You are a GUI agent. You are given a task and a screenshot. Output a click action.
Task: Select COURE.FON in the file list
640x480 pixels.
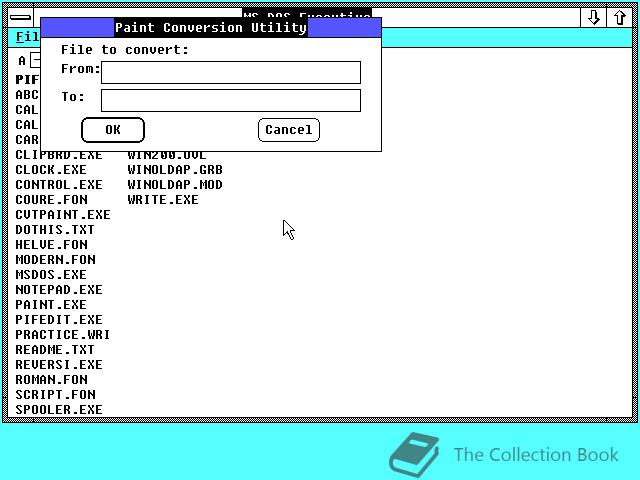[x=51, y=200]
